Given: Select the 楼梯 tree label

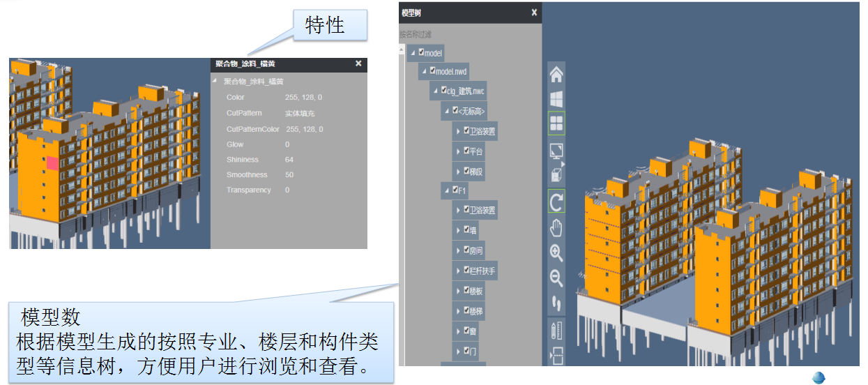Looking at the screenshot, I should [476, 311].
